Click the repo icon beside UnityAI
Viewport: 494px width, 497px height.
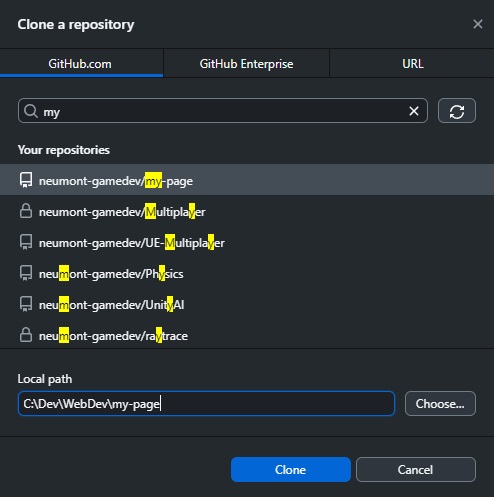click(x=26, y=304)
